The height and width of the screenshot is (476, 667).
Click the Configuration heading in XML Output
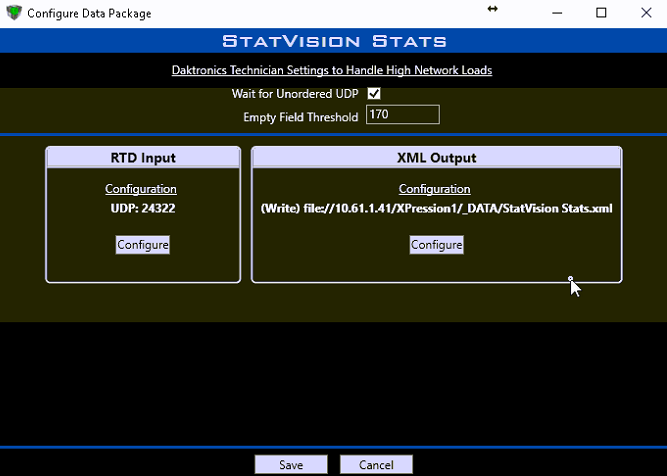tap(435, 189)
